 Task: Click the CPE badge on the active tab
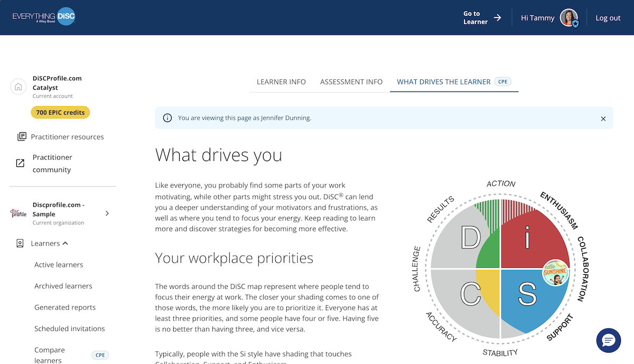[x=502, y=82]
